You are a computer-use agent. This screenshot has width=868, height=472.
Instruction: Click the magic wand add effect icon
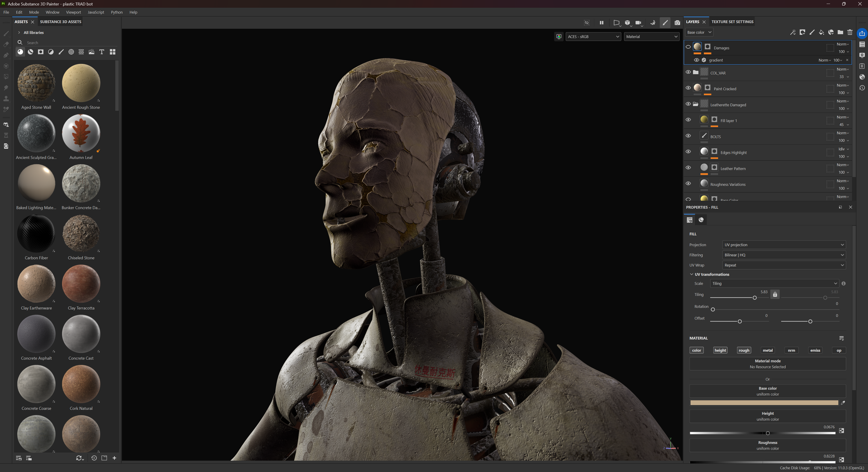793,32
